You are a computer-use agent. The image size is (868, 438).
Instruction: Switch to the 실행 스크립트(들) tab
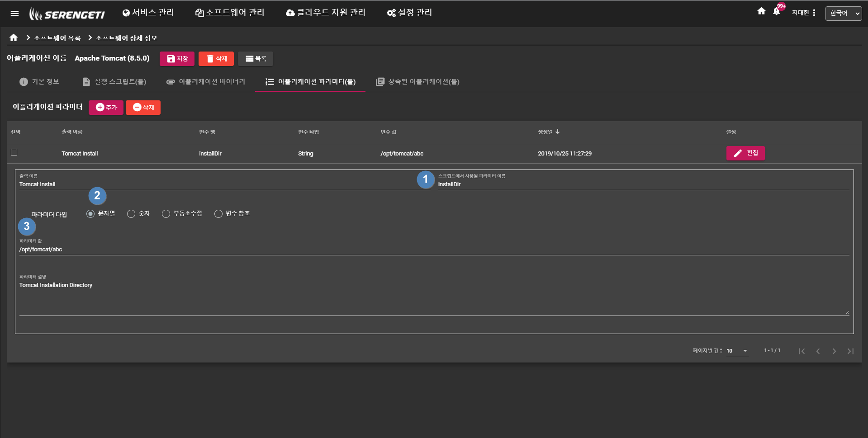coord(114,82)
